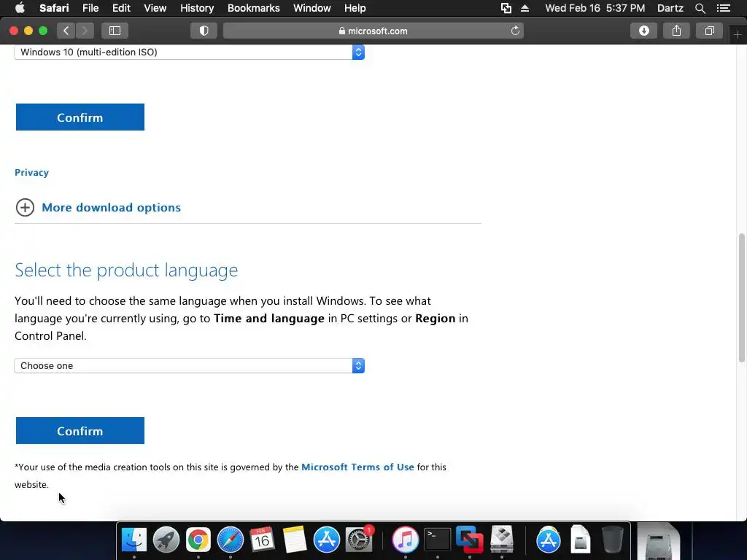
Task: Open the File menu
Action: click(90, 8)
